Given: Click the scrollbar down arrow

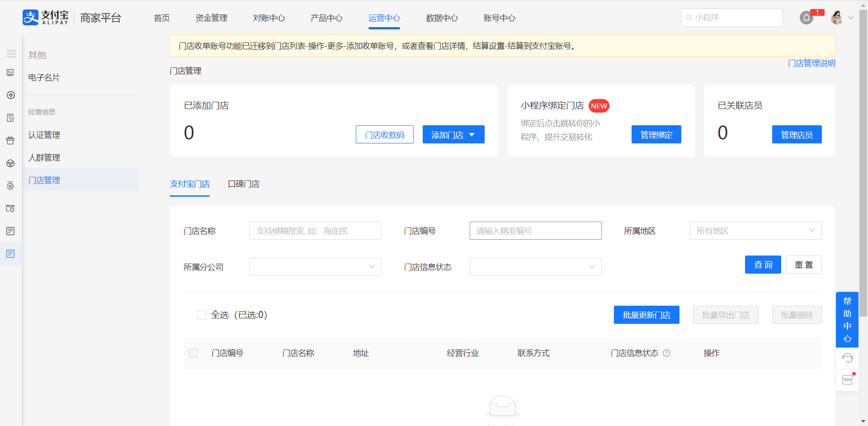Looking at the screenshot, I should 863,421.
